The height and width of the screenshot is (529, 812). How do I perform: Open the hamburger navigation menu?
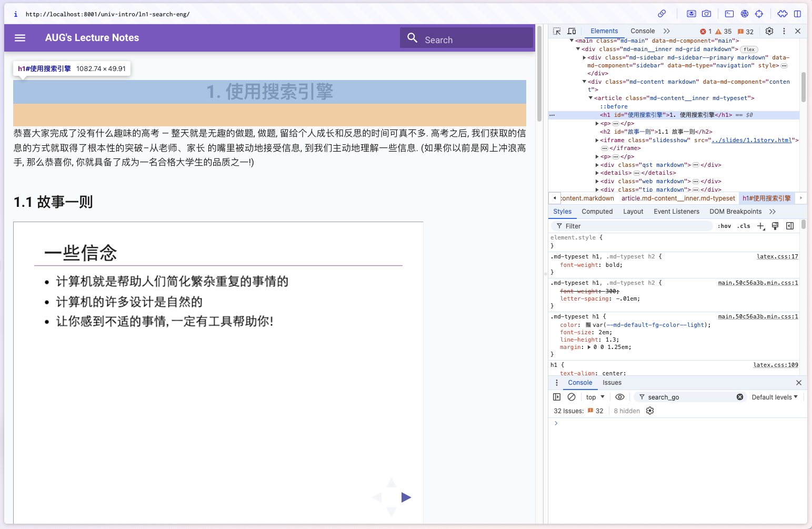click(x=20, y=38)
